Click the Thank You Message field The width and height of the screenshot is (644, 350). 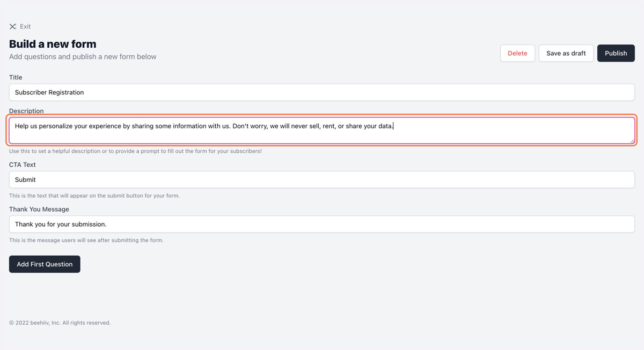(x=322, y=224)
